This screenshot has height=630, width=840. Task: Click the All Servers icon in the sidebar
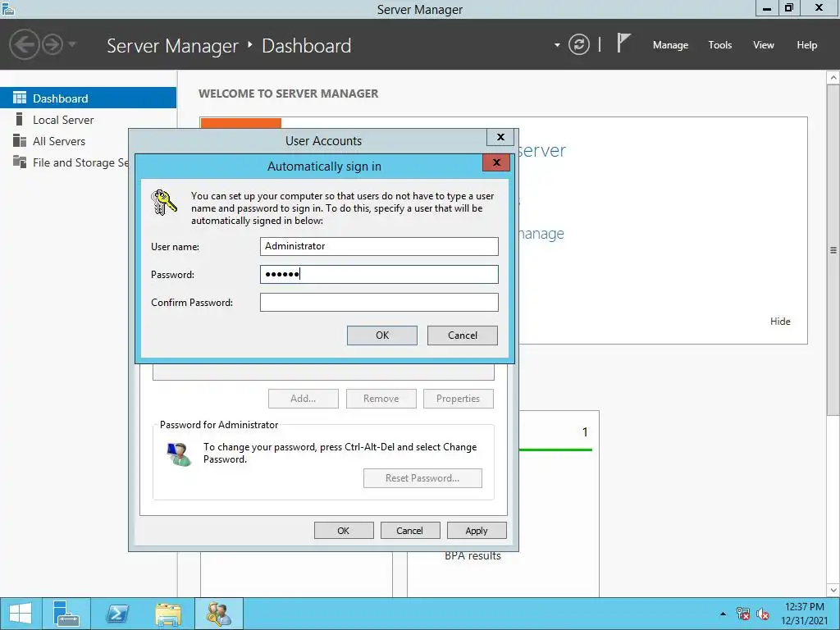point(20,140)
